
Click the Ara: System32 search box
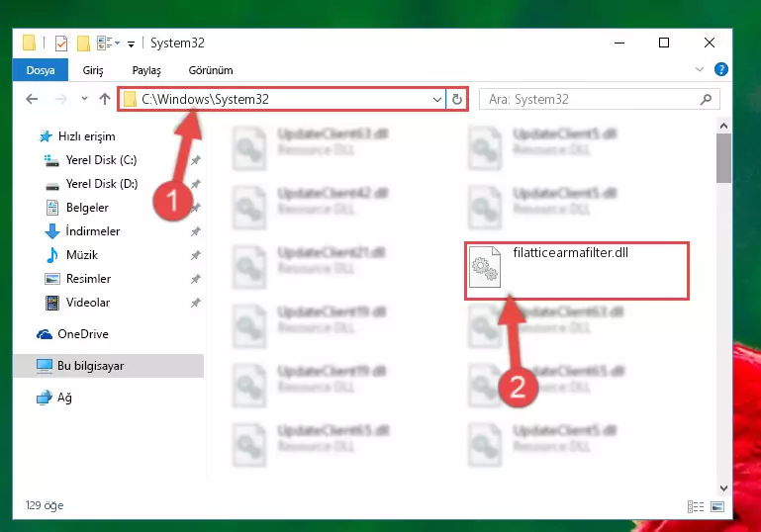tap(600, 100)
